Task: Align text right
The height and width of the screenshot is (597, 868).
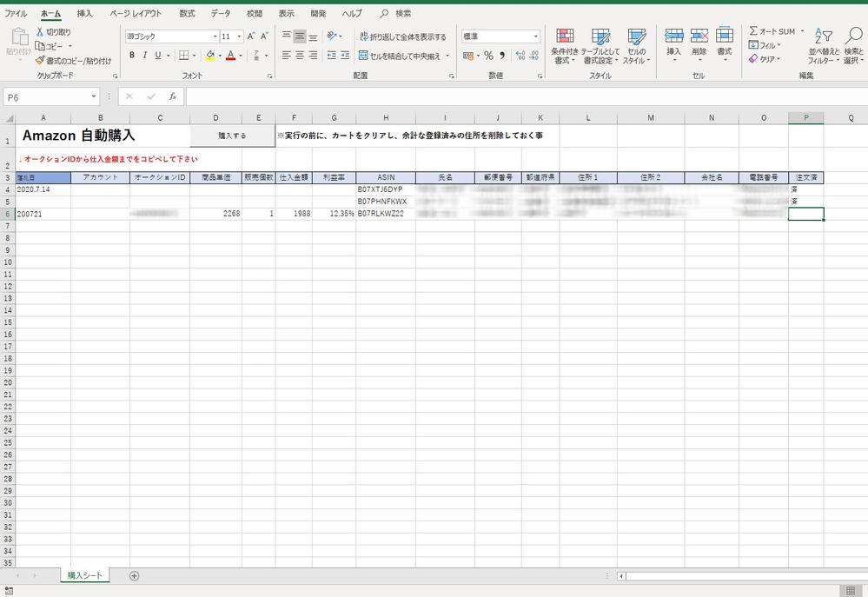Action: coord(313,56)
